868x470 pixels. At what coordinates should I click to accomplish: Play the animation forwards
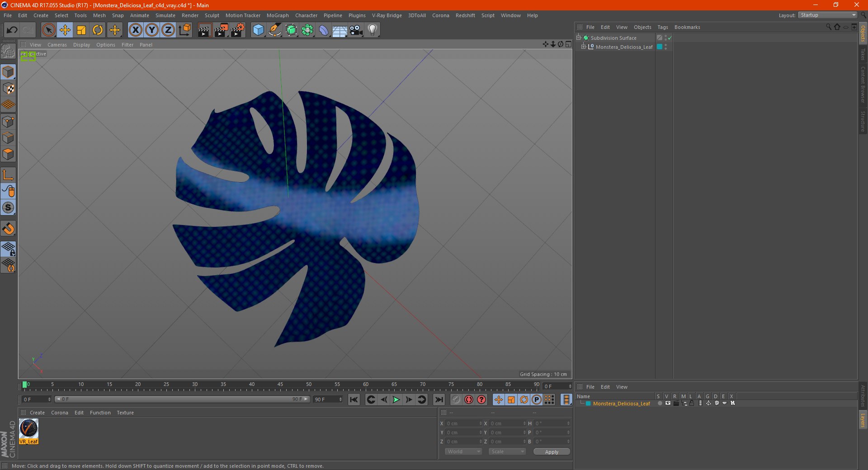pyautogui.click(x=396, y=399)
